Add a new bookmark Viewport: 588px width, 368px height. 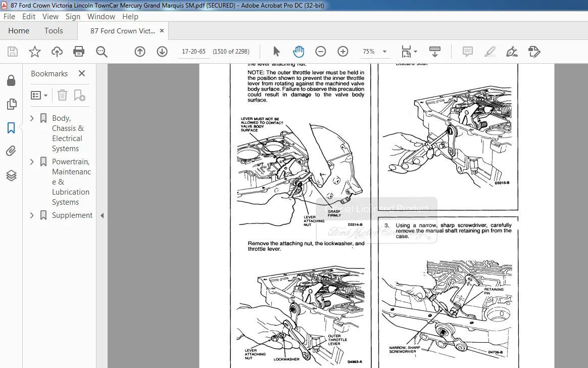point(79,95)
